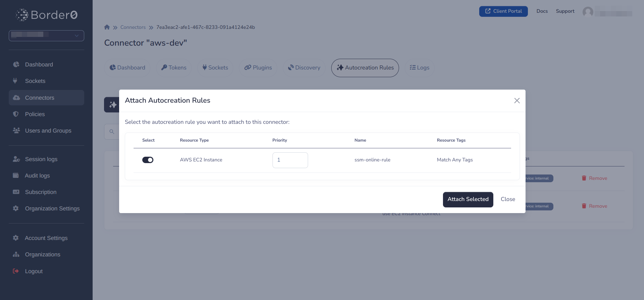
Task: Switch to the Discovery tab
Action: [x=304, y=68]
